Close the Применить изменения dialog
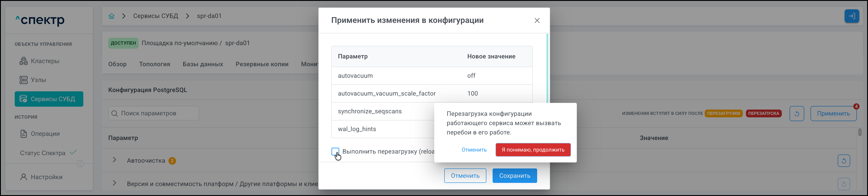 [537, 20]
